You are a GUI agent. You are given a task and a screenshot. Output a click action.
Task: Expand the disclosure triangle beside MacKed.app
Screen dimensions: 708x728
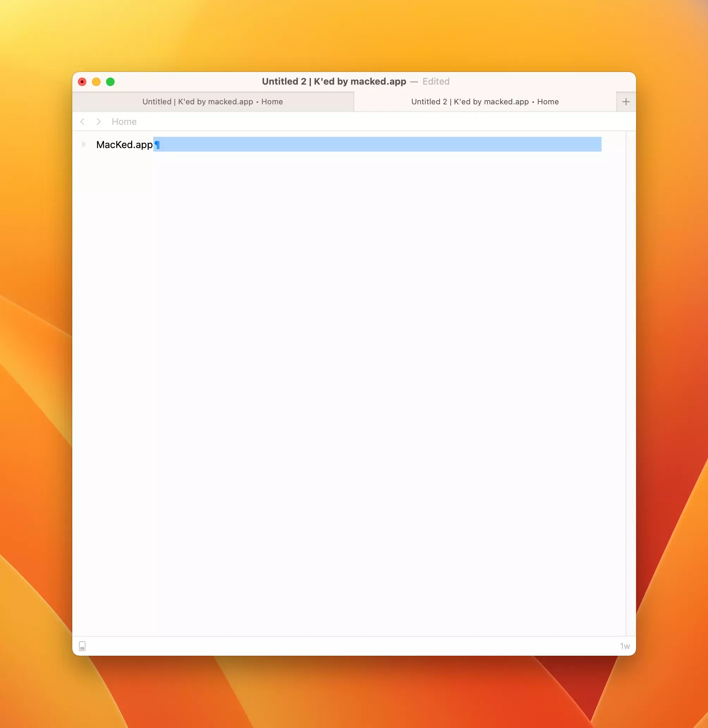(x=84, y=144)
